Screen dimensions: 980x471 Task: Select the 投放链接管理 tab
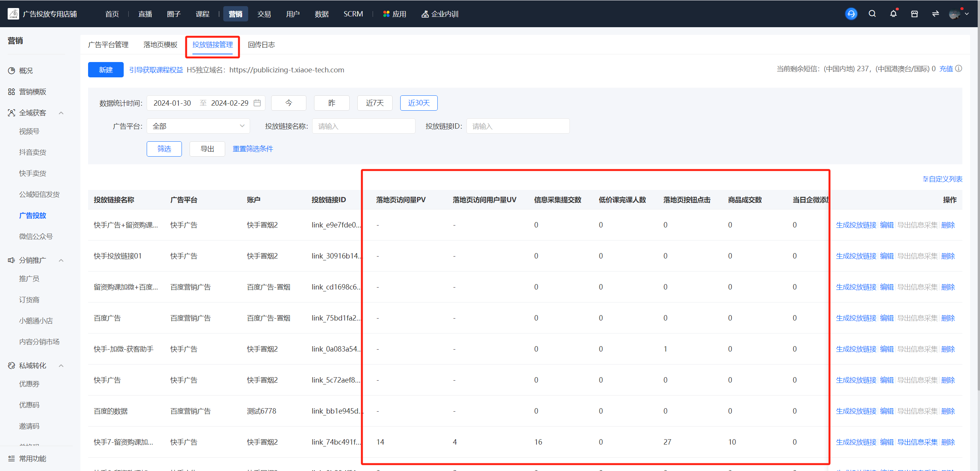[213, 45]
